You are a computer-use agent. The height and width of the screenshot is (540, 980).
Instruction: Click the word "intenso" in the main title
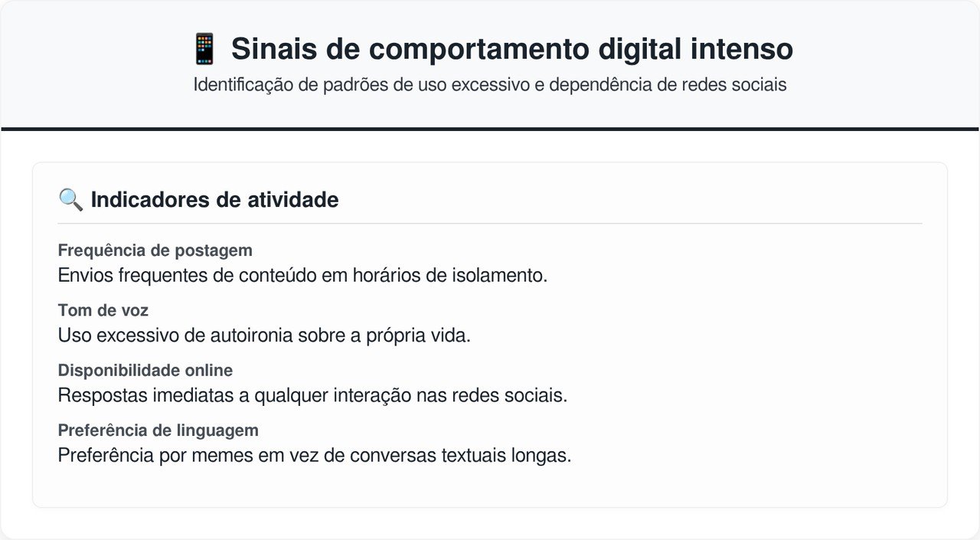742,49
